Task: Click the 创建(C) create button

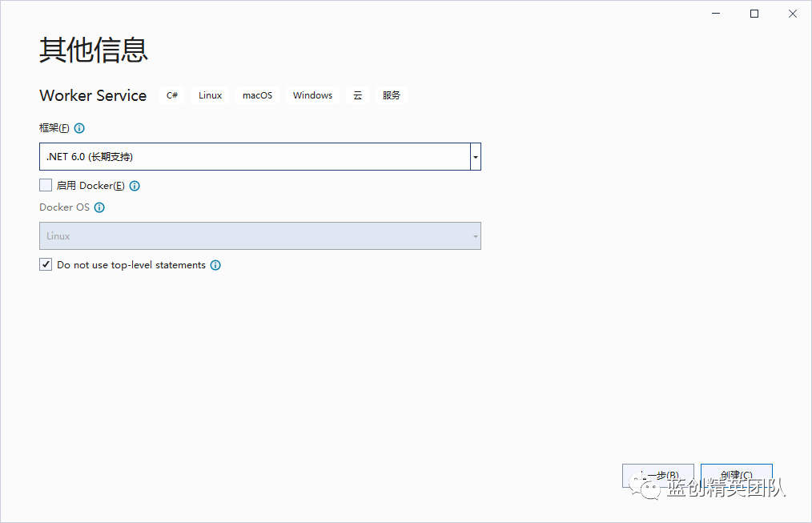Action: [x=737, y=475]
